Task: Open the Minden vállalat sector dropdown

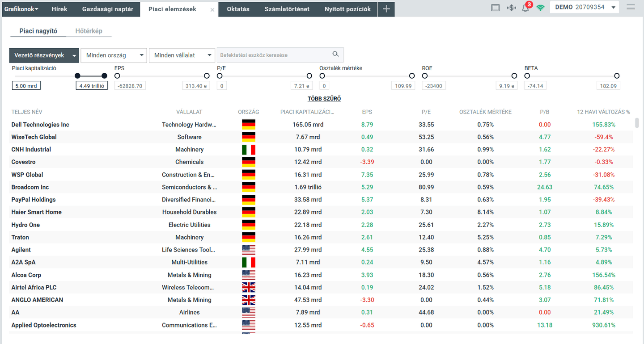Action: click(182, 55)
